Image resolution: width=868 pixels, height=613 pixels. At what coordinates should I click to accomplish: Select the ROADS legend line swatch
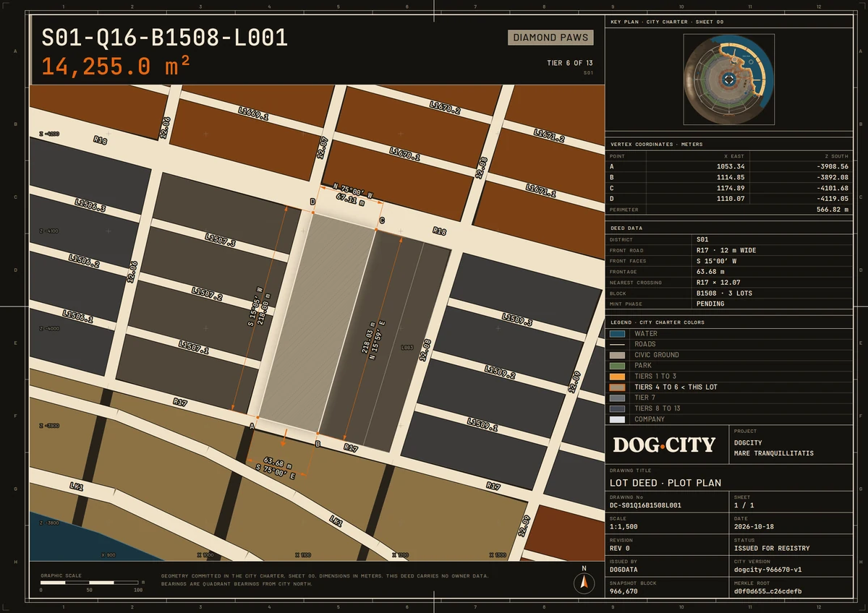(617, 344)
